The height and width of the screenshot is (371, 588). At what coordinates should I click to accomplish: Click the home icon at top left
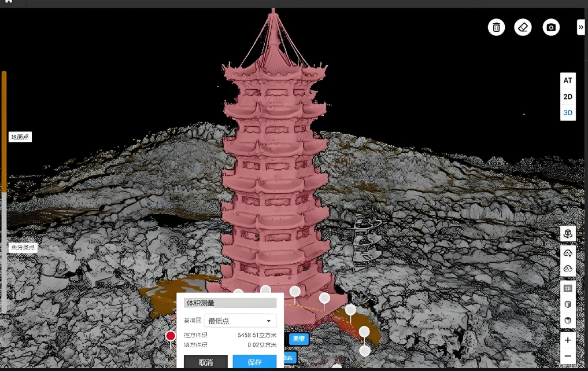coord(8,2)
